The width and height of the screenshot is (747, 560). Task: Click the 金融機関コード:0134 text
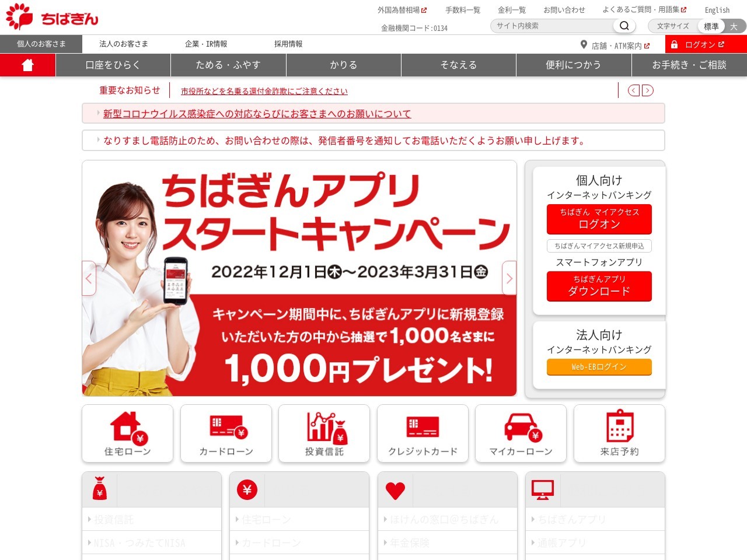[414, 28]
